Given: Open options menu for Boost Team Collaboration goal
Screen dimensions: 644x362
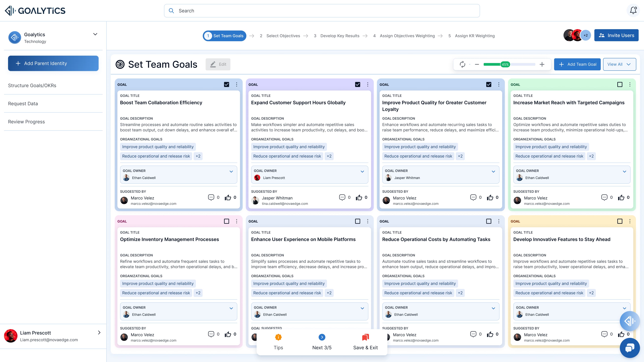Looking at the screenshot, I should [236, 84].
